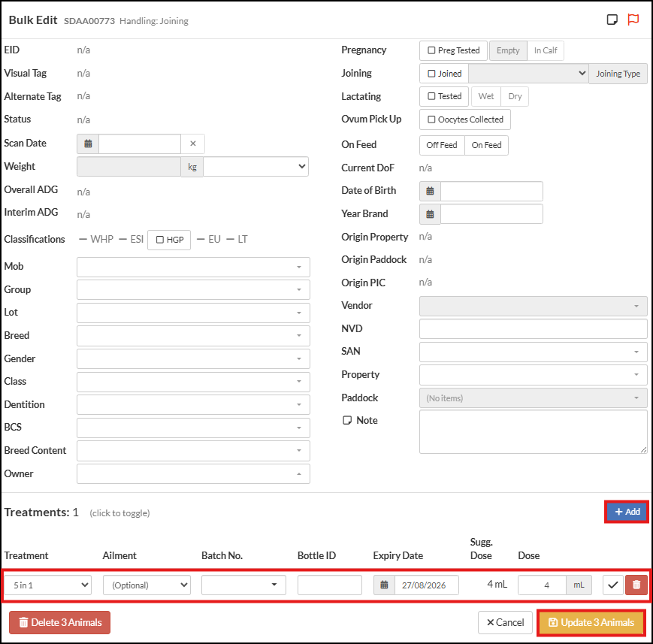The image size is (653, 644).
Task: Toggle the Treatments: 1 section heading
Action: tap(41, 512)
